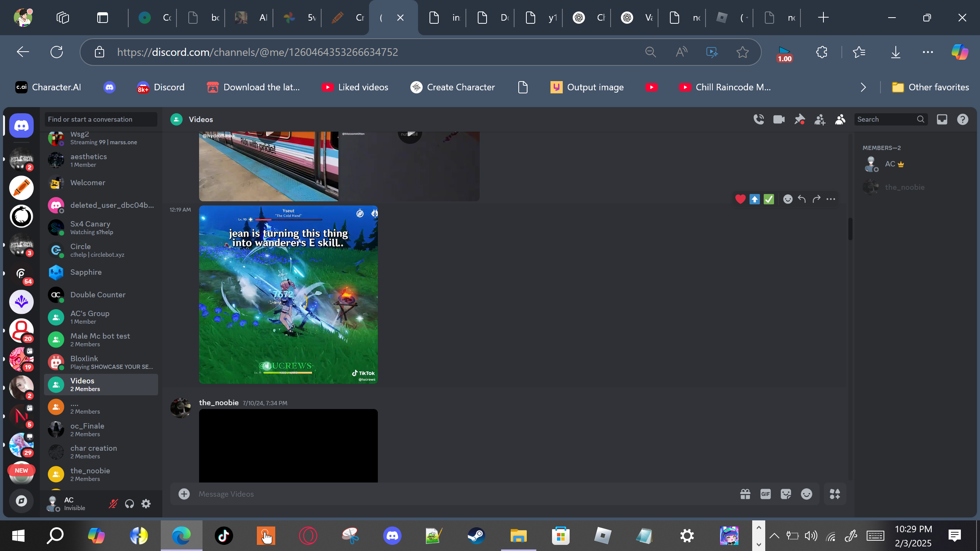Open Double Counter direct message
The height and width of the screenshot is (551, 980).
101,295
